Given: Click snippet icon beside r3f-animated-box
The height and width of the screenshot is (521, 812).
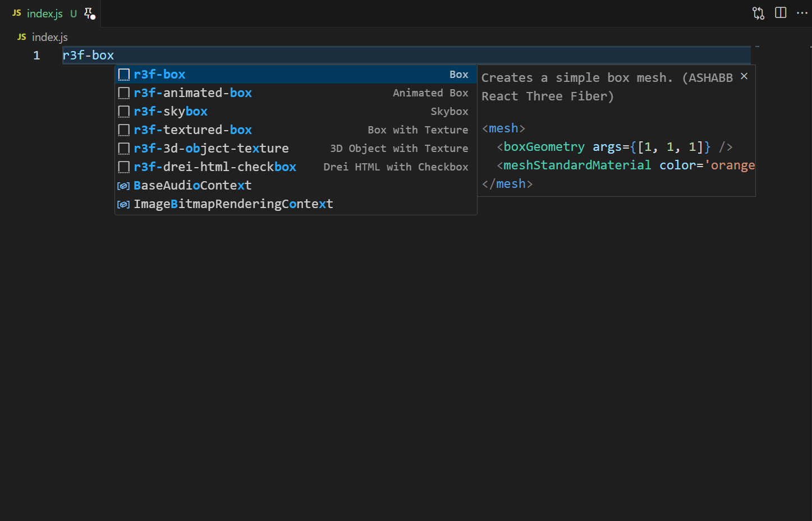Looking at the screenshot, I should coord(124,93).
